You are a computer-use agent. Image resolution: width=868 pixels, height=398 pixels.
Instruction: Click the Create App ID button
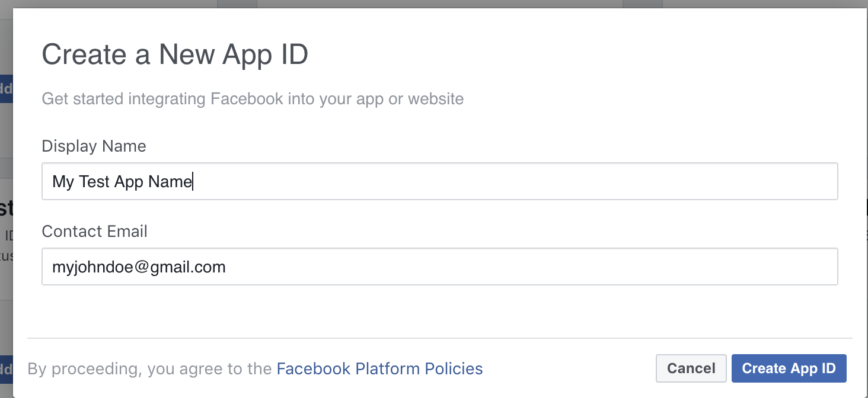(x=789, y=368)
